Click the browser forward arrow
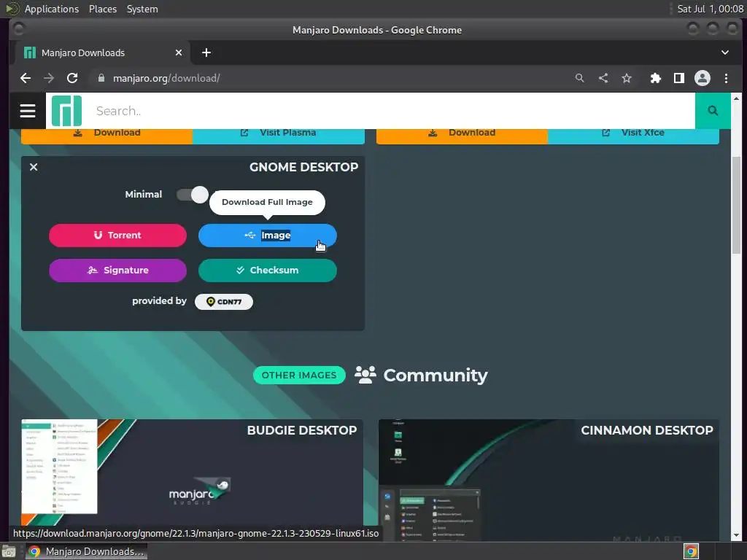The image size is (747, 560). coord(49,78)
